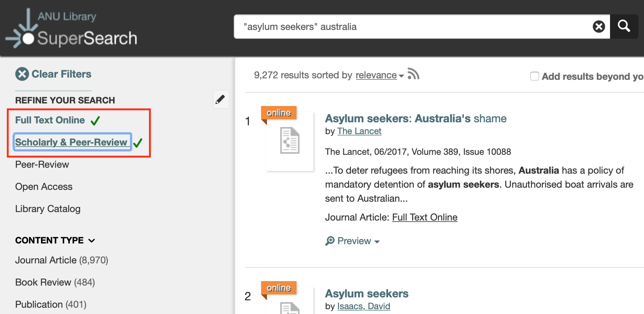Open Full Text Online link for result 1

click(425, 218)
